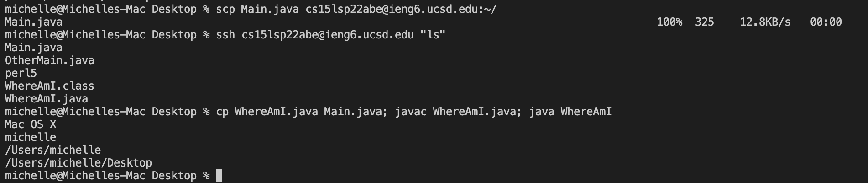Click the 00:00 transfer time value
Viewport: 868px width, 183px height.
pos(826,22)
